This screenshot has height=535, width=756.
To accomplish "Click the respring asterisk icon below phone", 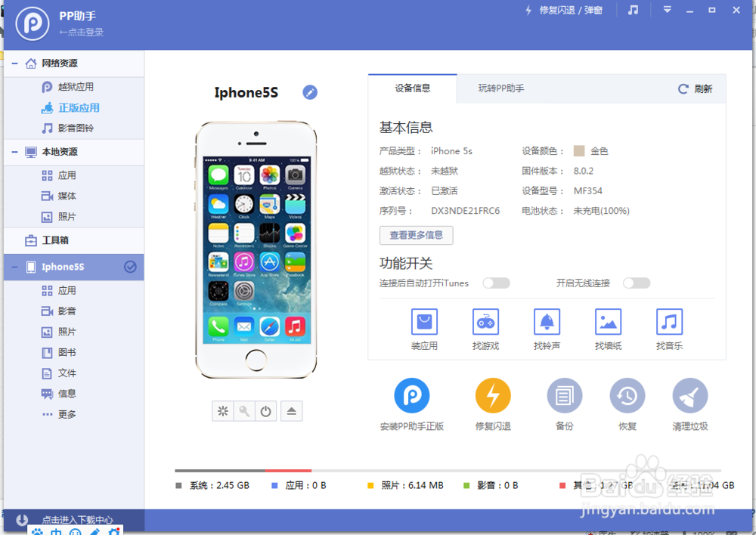I will (223, 411).
